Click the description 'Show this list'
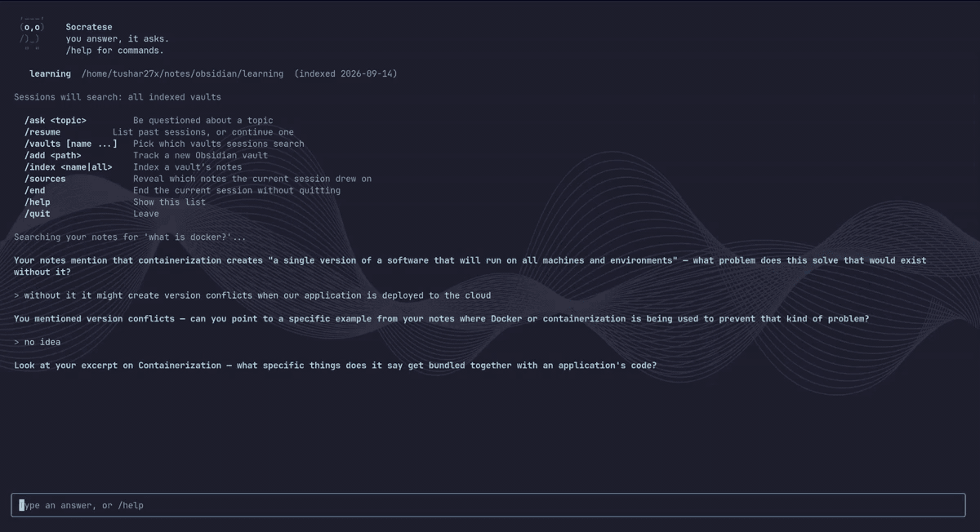Image resolution: width=980 pixels, height=532 pixels. (x=170, y=202)
